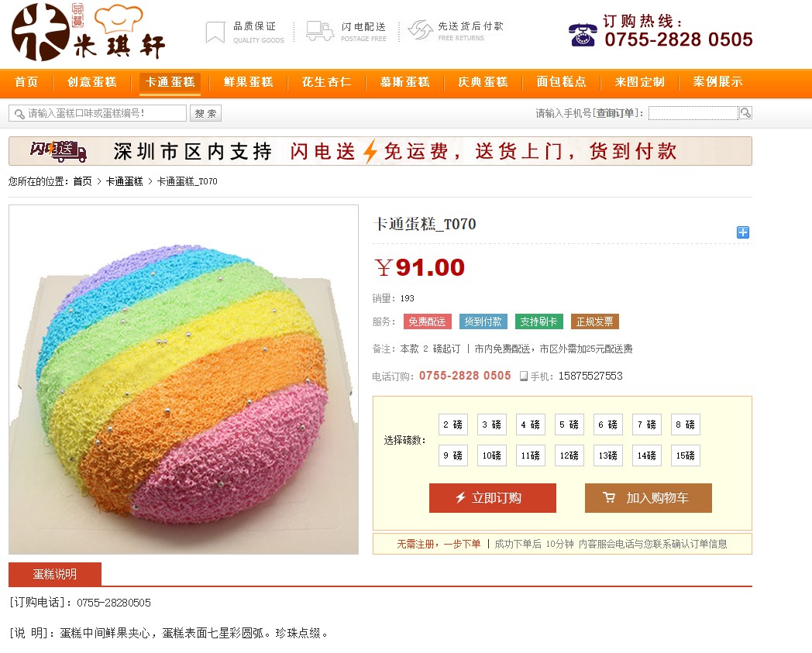Click the bookmark 品质保证 icon
Screen dimensions: 812x653
(x=215, y=32)
